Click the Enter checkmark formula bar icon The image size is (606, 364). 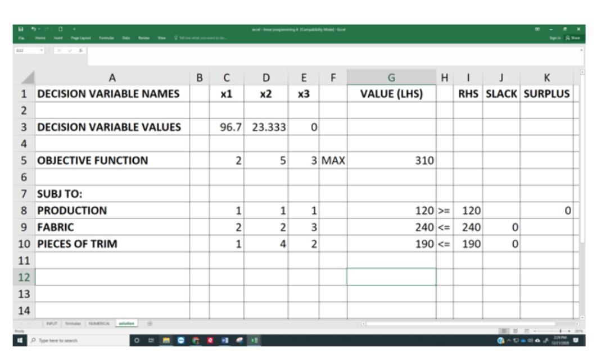[x=70, y=50]
